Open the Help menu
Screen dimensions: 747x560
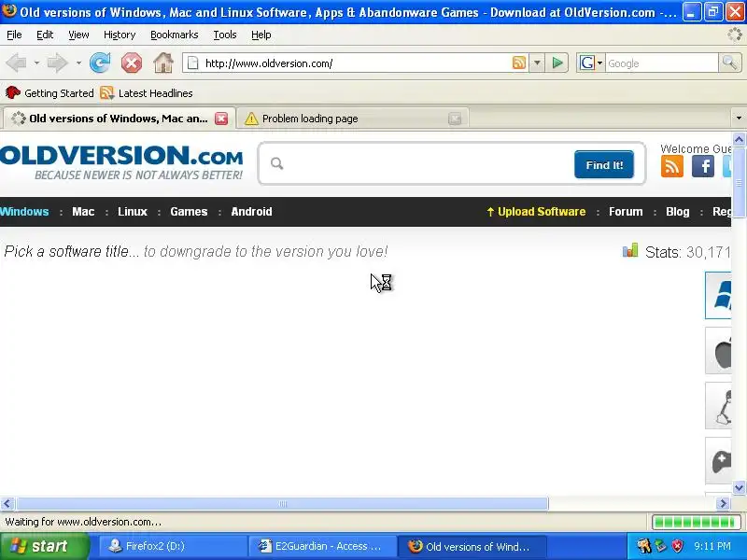tap(261, 35)
